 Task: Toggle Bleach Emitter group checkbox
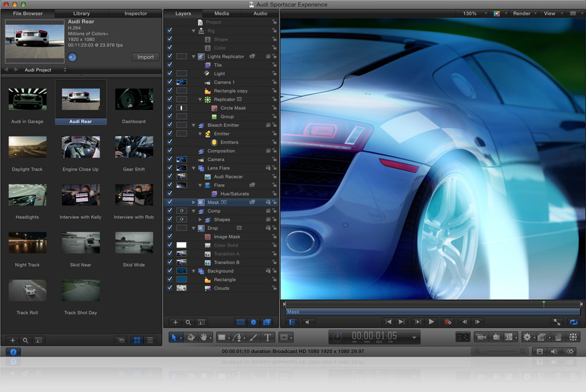(170, 125)
